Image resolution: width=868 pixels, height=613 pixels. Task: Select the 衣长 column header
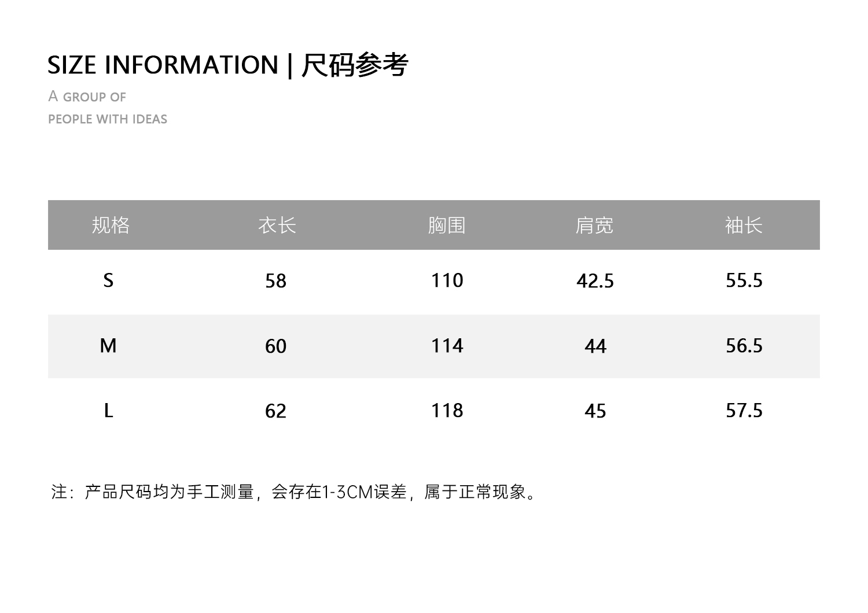tap(277, 225)
